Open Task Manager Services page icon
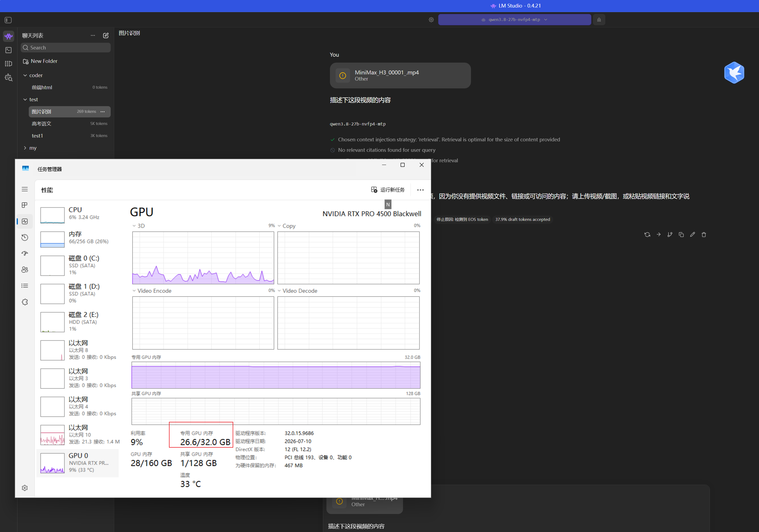The width and height of the screenshot is (759, 532). point(25,302)
